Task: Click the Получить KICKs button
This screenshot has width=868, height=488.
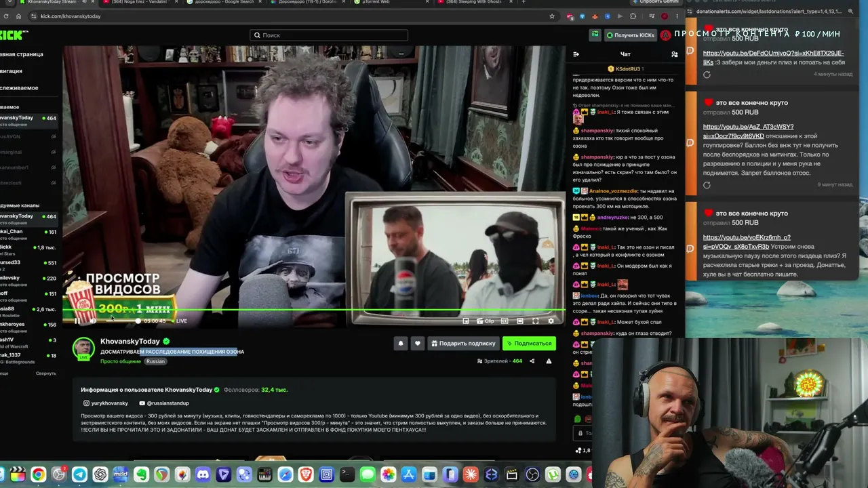Action: click(631, 35)
